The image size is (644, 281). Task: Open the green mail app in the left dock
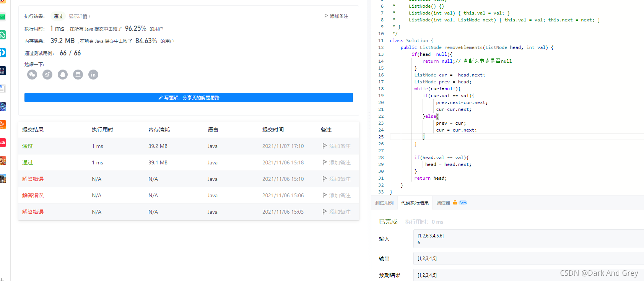(x=3, y=17)
